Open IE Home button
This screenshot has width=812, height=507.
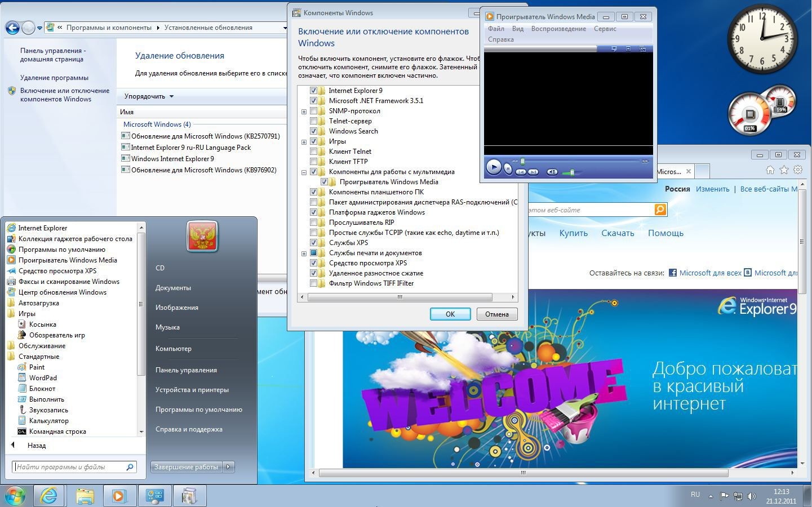pyautogui.click(x=770, y=170)
